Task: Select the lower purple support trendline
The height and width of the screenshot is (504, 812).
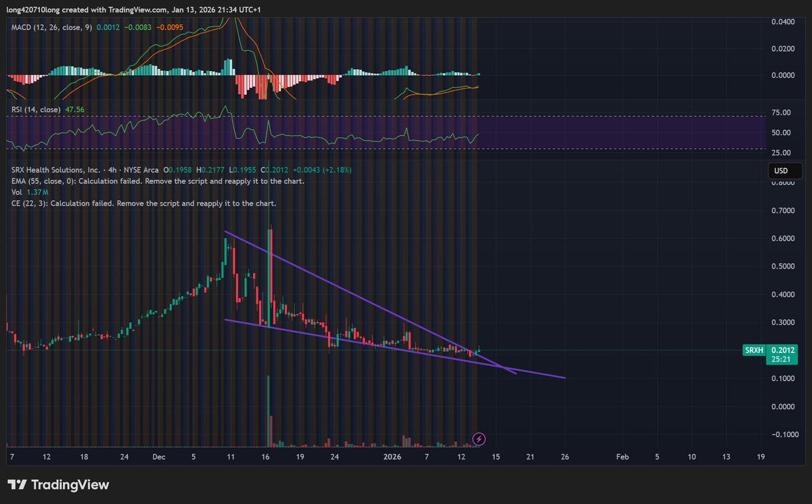Action: coord(394,348)
